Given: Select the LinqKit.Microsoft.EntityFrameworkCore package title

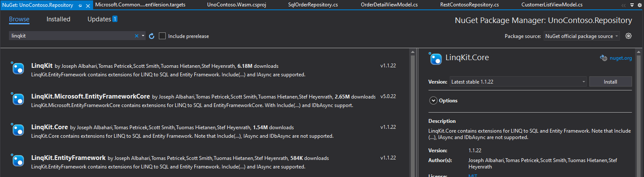Looking at the screenshot, I should [x=91, y=97].
